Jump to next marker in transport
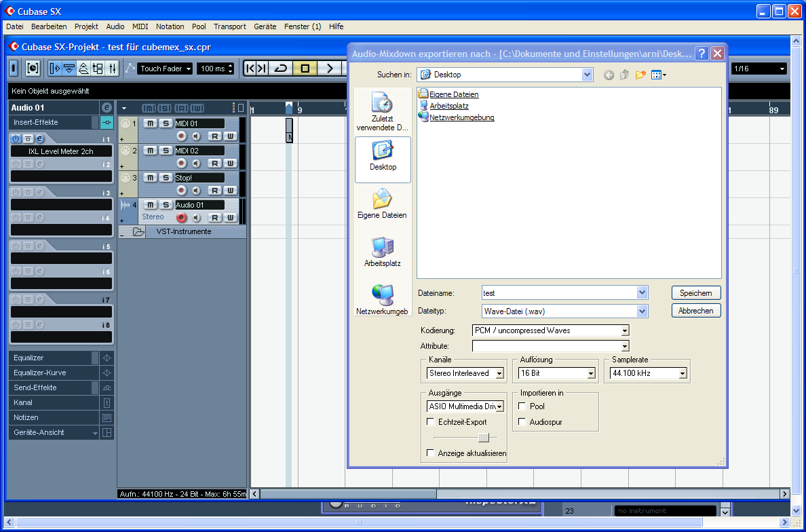Image resolution: width=806 pixels, height=532 pixels. 262,69
